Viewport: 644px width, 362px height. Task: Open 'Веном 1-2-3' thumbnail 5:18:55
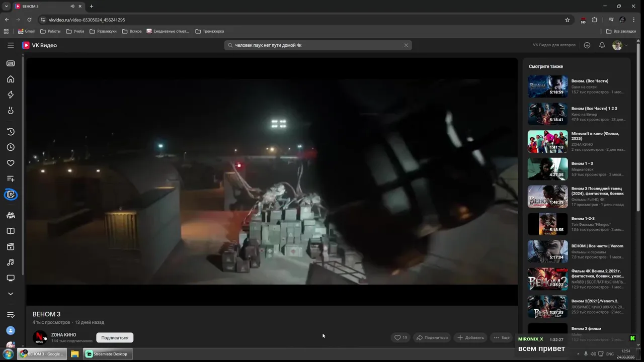click(547, 224)
